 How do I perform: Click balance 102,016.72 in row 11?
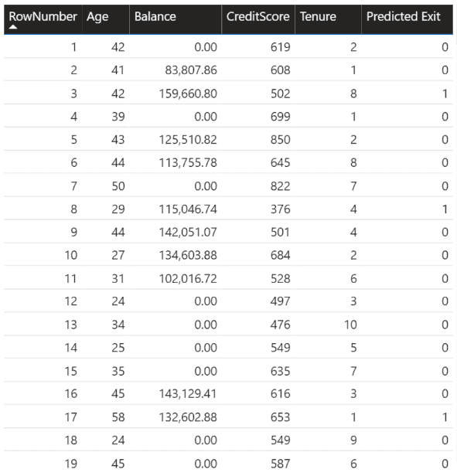tap(188, 279)
